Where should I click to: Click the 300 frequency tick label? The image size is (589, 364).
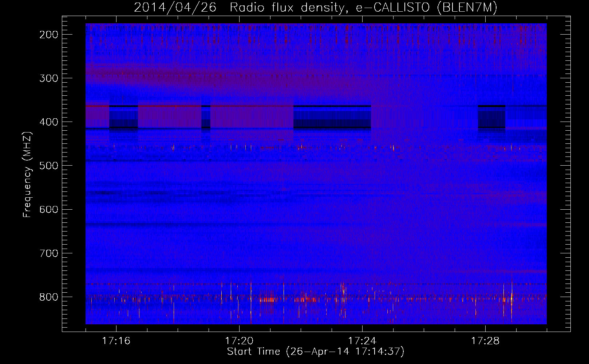(49, 78)
